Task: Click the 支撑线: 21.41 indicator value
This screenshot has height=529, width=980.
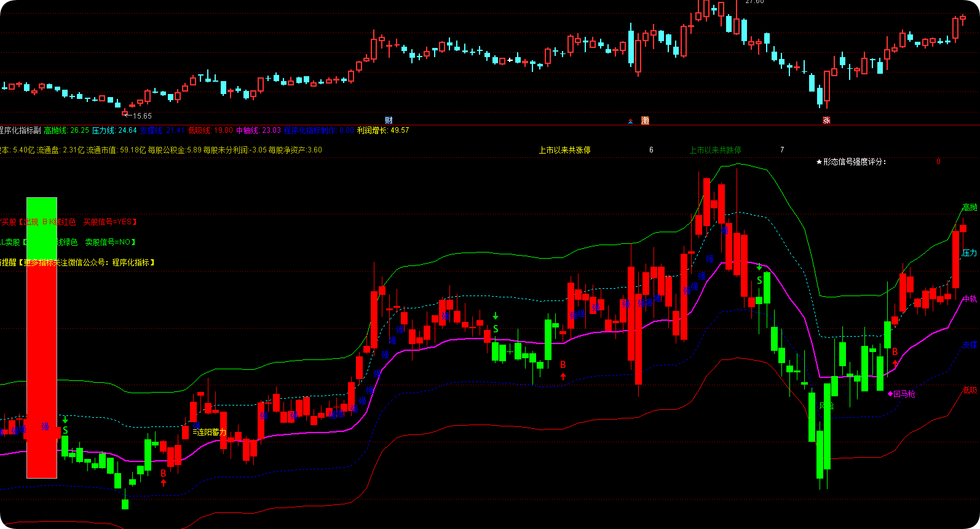Action: (162, 130)
